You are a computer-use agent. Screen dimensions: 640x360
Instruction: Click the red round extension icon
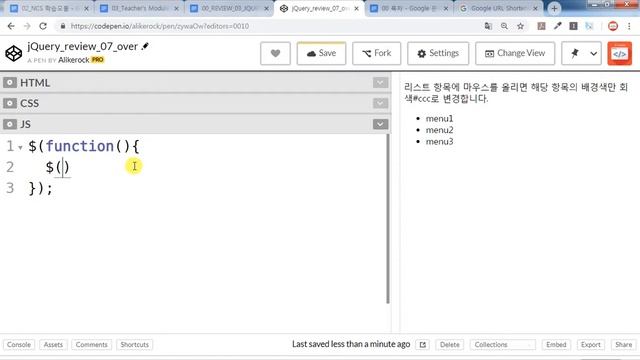click(x=613, y=26)
